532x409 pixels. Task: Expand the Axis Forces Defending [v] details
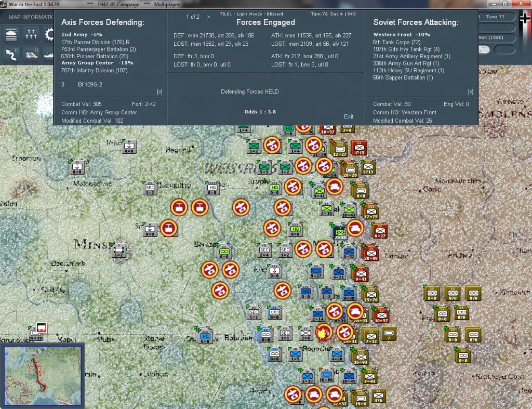point(159,91)
